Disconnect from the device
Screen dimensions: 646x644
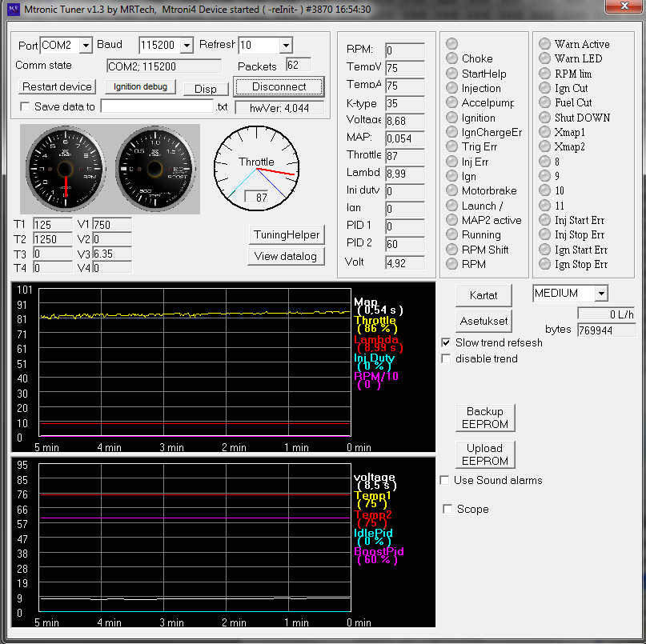point(279,86)
